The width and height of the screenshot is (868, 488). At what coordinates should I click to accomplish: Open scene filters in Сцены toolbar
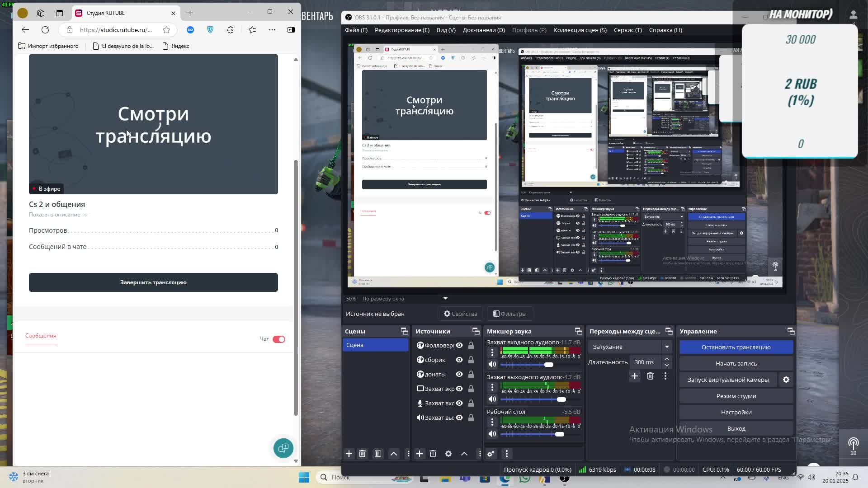pyautogui.click(x=378, y=454)
